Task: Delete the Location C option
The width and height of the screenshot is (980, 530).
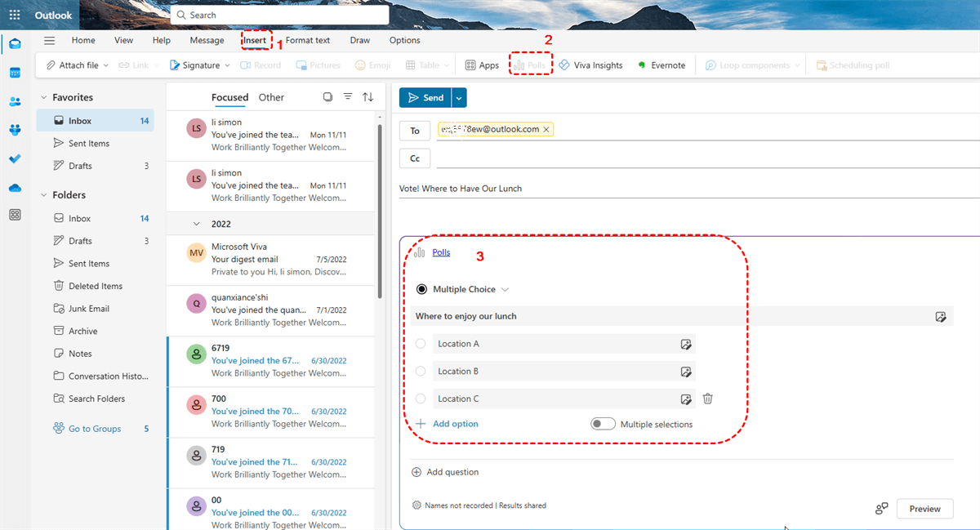Action: [708, 399]
